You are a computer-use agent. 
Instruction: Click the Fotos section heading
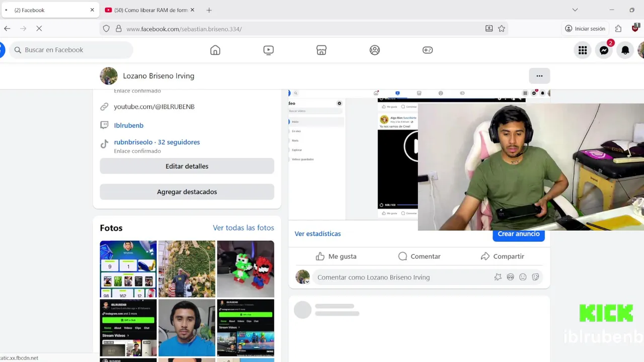pos(111,228)
